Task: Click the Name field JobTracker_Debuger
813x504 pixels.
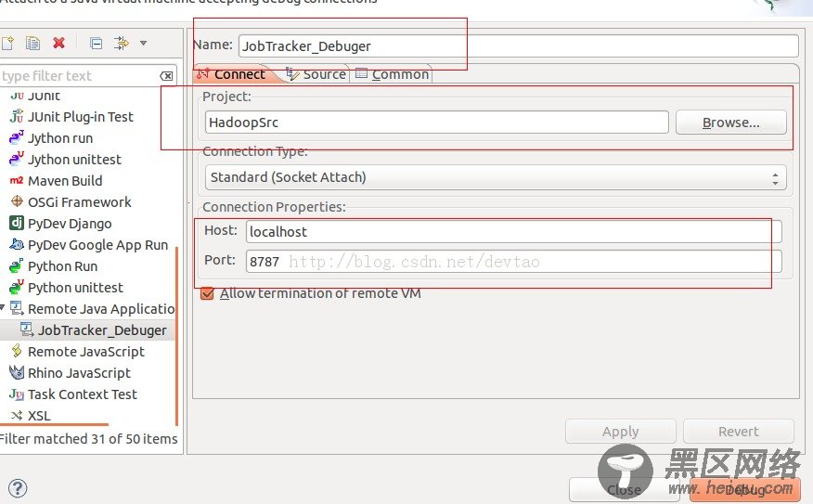Action: point(518,46)
